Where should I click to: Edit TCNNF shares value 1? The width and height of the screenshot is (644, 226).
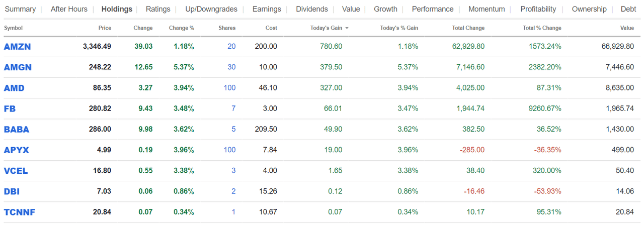(x=233, y=212)
